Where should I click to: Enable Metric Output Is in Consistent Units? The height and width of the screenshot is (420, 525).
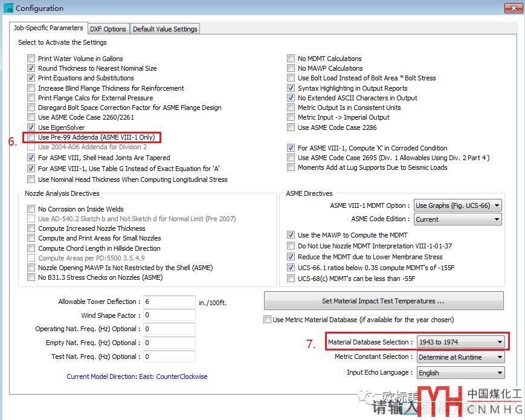(291, 108)
